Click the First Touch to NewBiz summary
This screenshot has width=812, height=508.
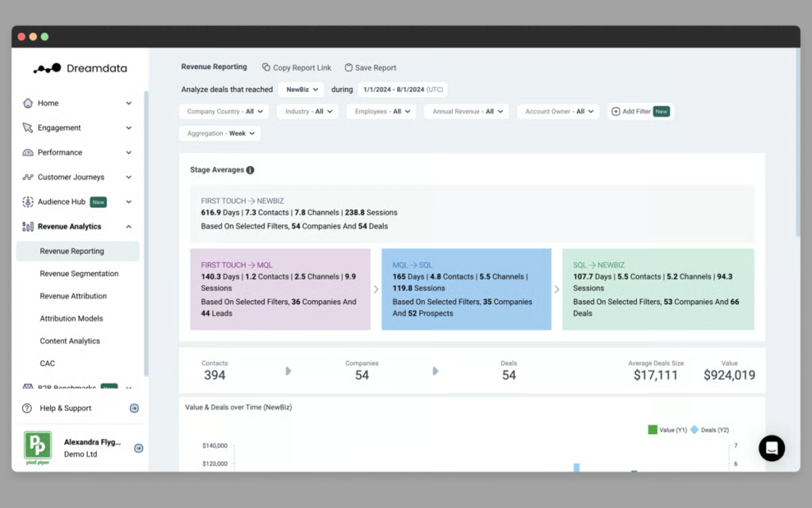pyautogui.click(x=472, y=214)
